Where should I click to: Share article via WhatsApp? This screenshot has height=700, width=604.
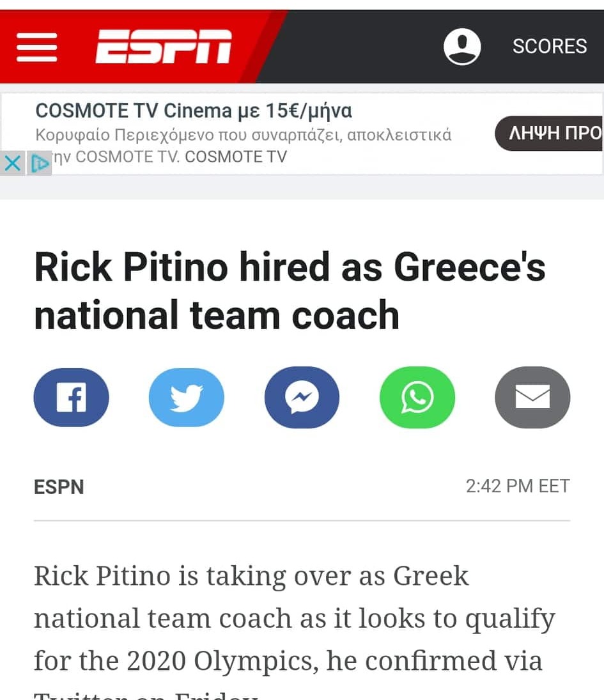[417, 397]
